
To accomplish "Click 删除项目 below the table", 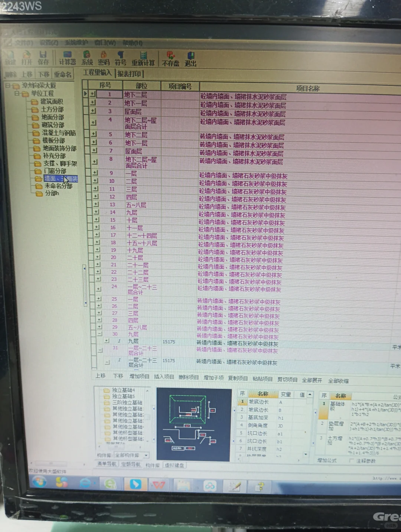I will pyautogui.click(x=189, y=377).
